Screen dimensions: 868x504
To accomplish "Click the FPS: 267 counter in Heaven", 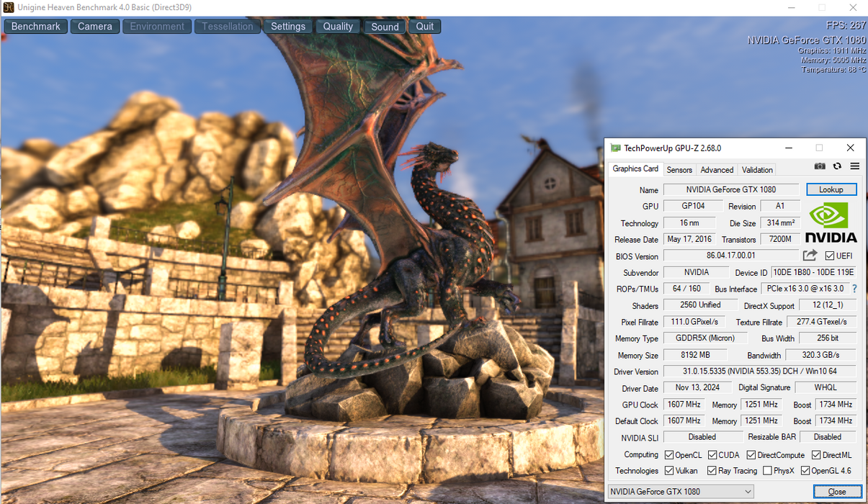I will click(x=846, y=25).
